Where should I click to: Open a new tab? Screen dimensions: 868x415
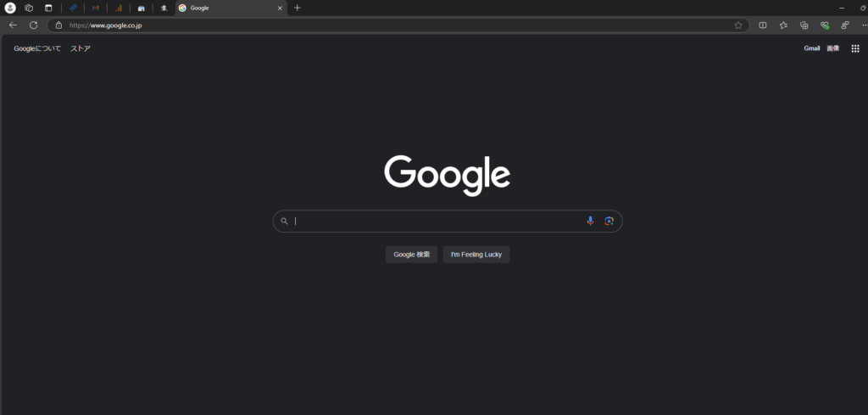click(297, 8)
